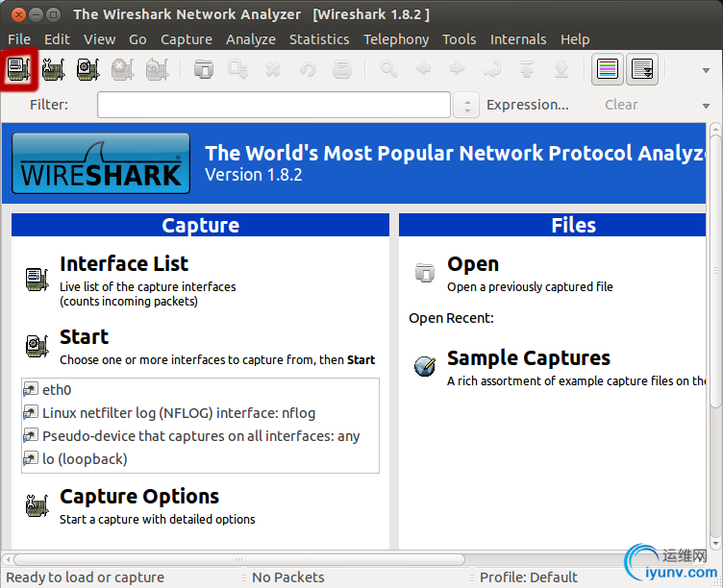Click inside the Filter text field
The width and height of the screenshot is (723, 588).
(273, 105)
